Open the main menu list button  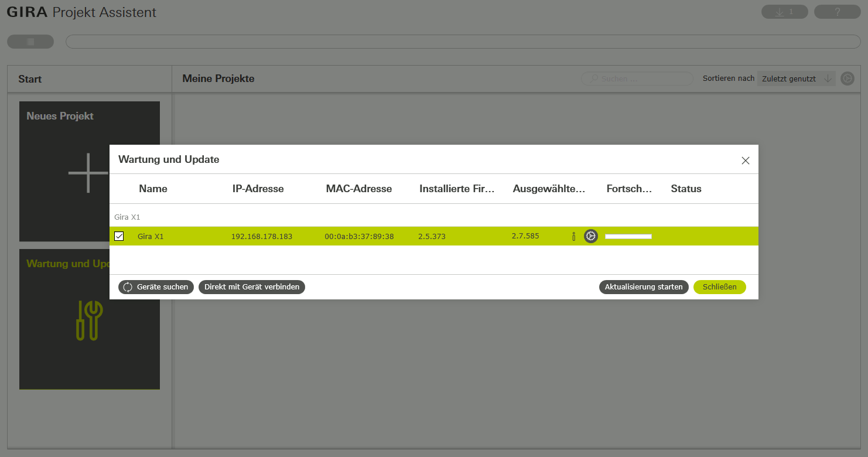coord(30,42)
